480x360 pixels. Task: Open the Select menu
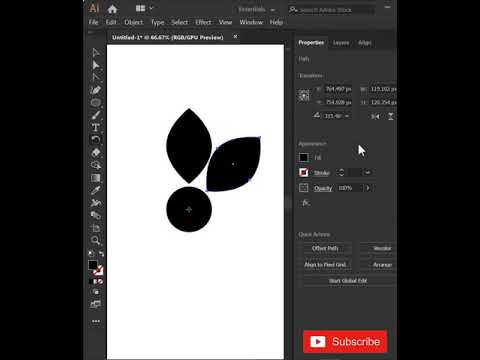(180, 22)
